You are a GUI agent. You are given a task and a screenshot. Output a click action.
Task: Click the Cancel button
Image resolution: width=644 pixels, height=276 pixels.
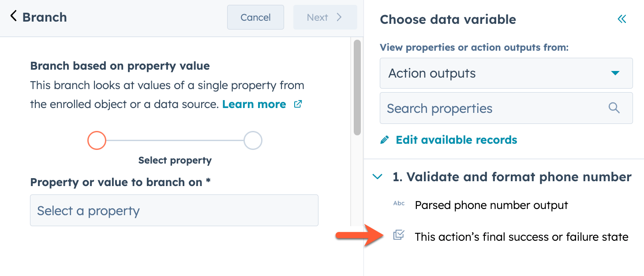coord(255,17)
